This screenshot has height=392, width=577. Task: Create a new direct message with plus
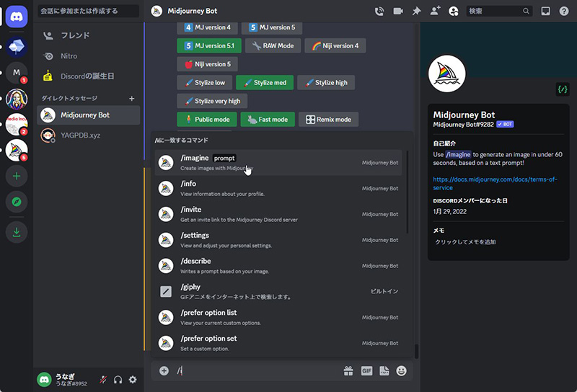pos(131,98)
